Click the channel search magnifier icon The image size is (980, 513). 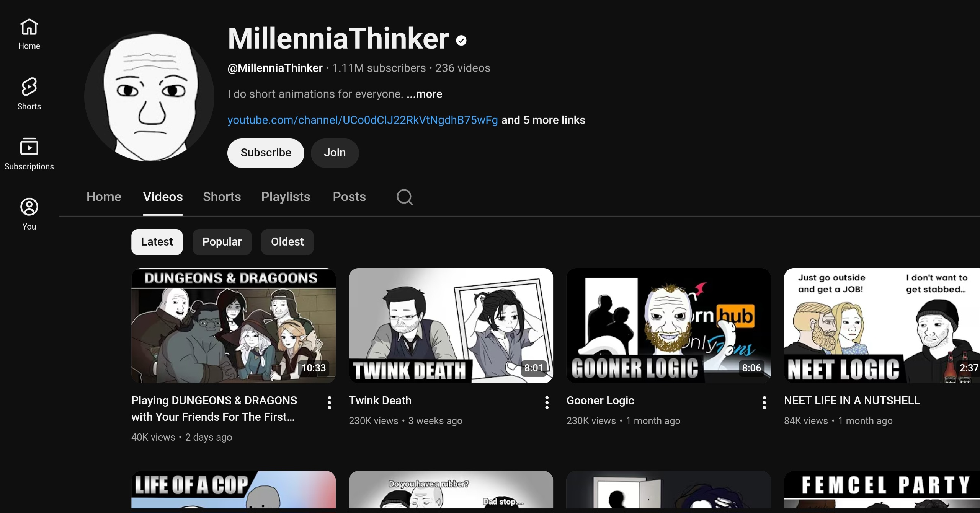point(404,197)
